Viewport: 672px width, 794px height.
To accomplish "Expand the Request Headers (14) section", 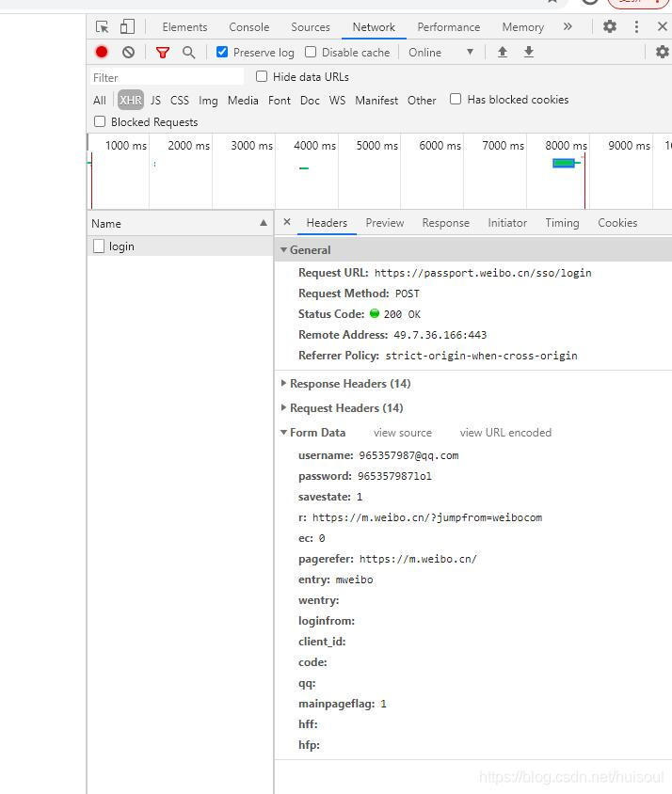I will (345, 408).
